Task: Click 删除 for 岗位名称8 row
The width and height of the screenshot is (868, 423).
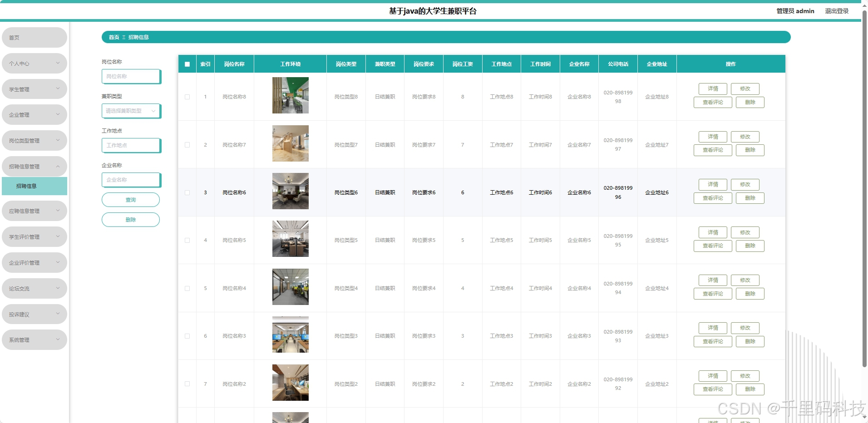Action: (x=750, y=103)
